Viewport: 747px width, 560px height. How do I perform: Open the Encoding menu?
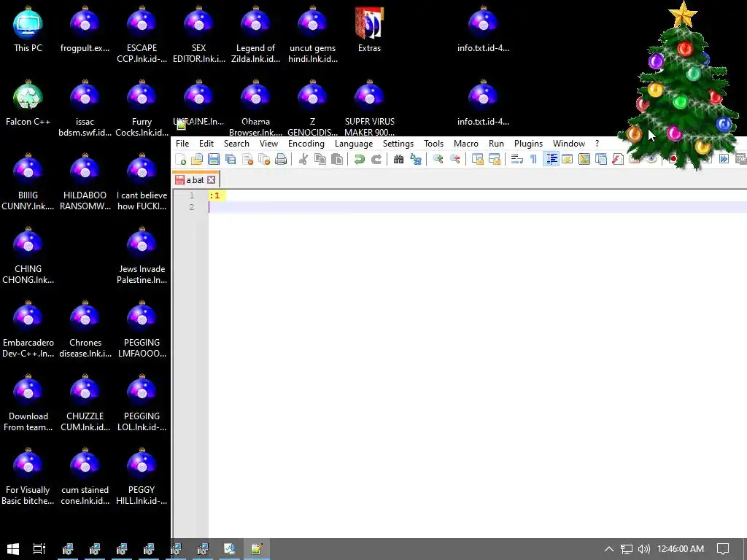(306, 144)
